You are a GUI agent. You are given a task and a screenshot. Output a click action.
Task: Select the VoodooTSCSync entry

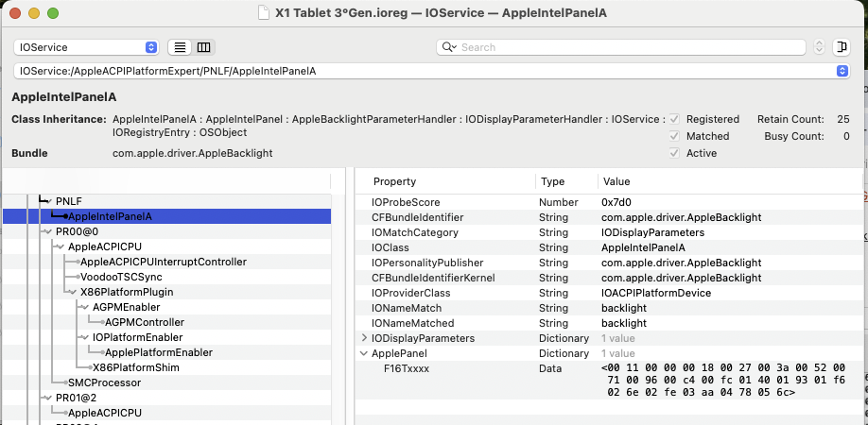coord(121,277)
